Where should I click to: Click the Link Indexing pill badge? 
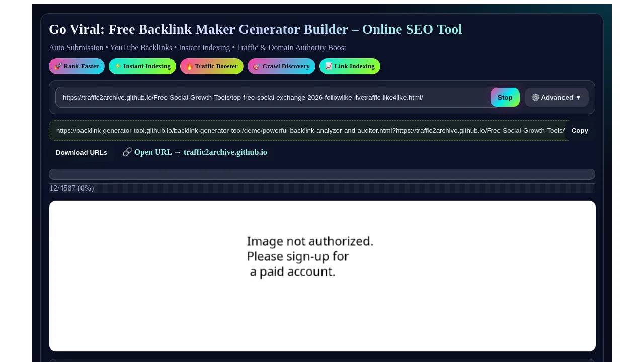coord(350,66)
